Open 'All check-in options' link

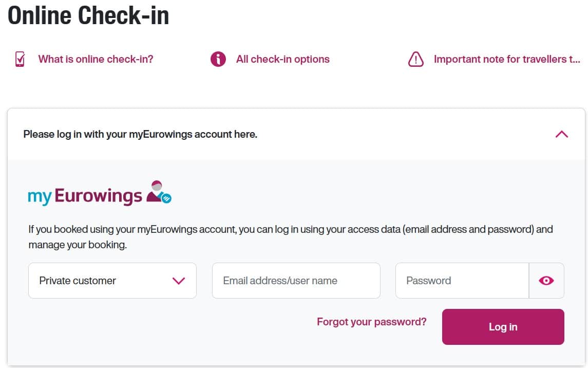point(283,59)
